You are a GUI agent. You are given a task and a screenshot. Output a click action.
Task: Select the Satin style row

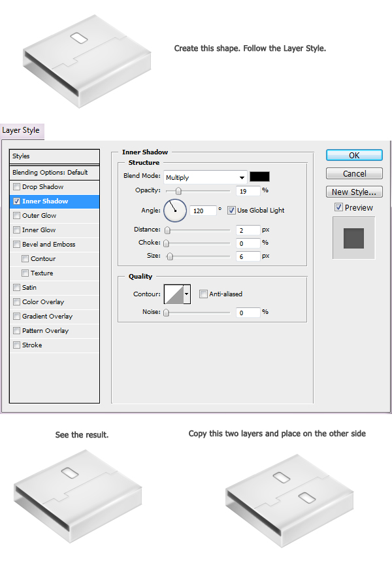(54, 287)
